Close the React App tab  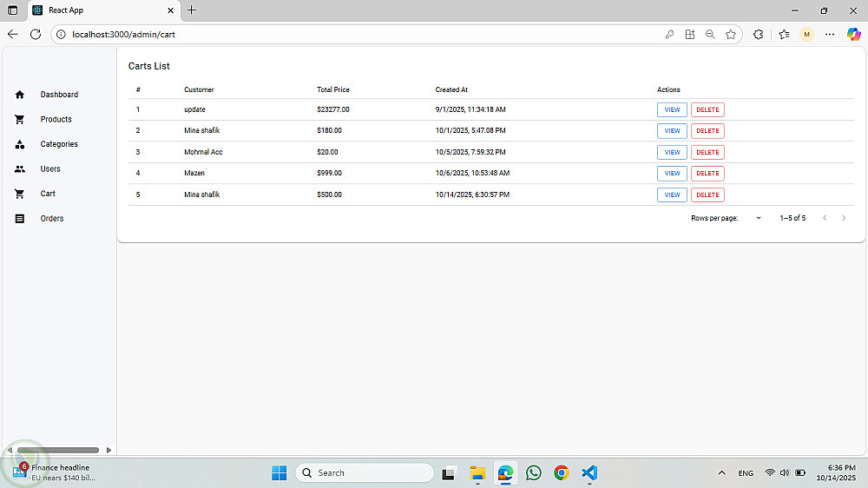point(170,10)
